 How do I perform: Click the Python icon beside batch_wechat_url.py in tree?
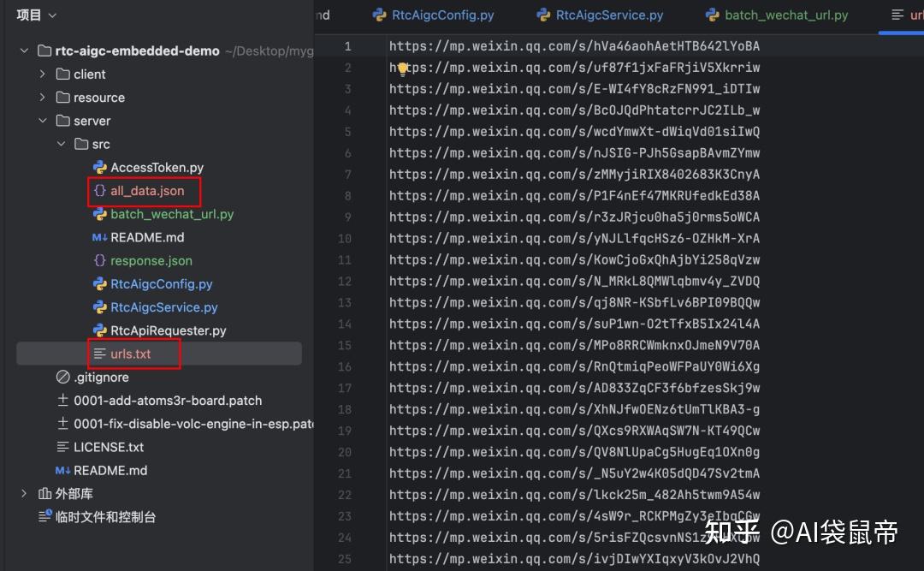tap(99, 214)
